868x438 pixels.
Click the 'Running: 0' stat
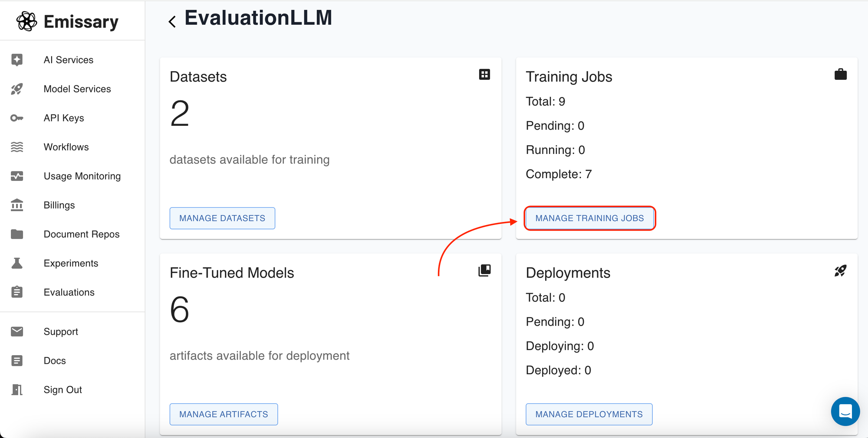(556, 150)
